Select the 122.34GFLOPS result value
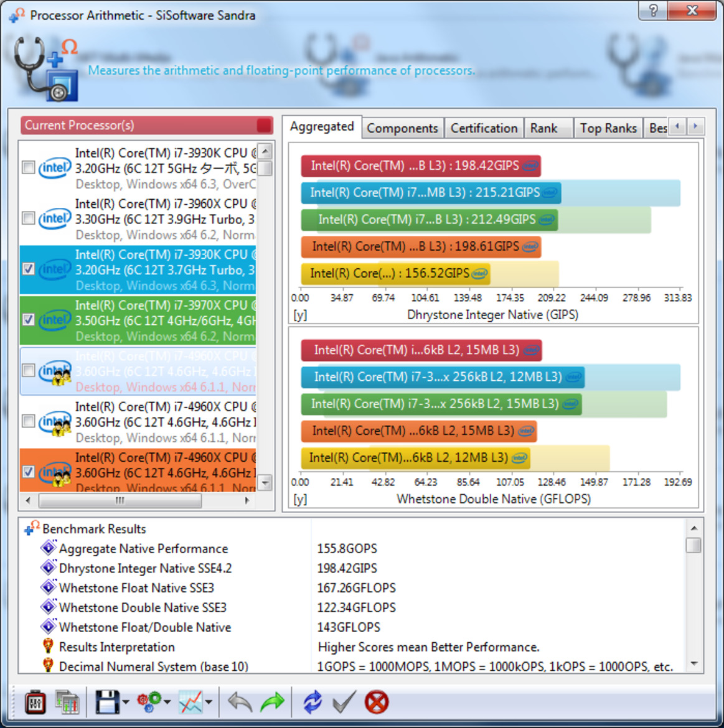 tap(356, 607)
